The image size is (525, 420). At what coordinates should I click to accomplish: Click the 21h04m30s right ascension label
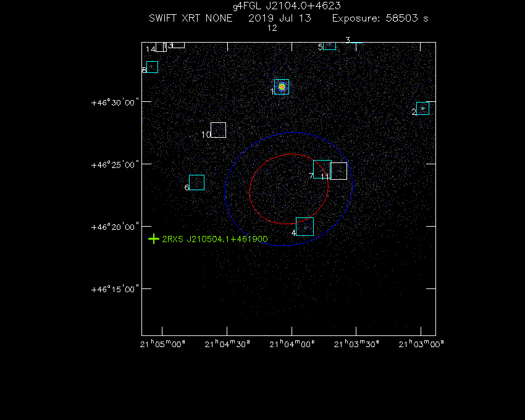tap(227, 344)
